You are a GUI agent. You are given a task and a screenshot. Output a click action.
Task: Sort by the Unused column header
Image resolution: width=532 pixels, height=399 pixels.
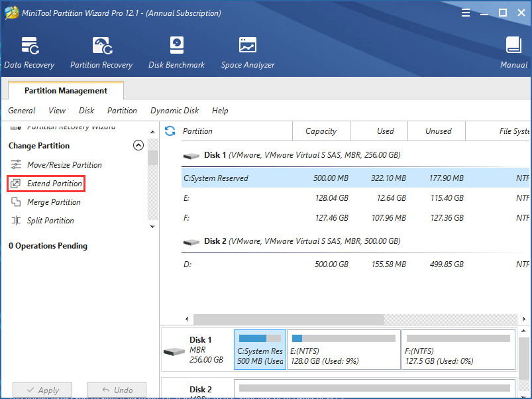437,131
